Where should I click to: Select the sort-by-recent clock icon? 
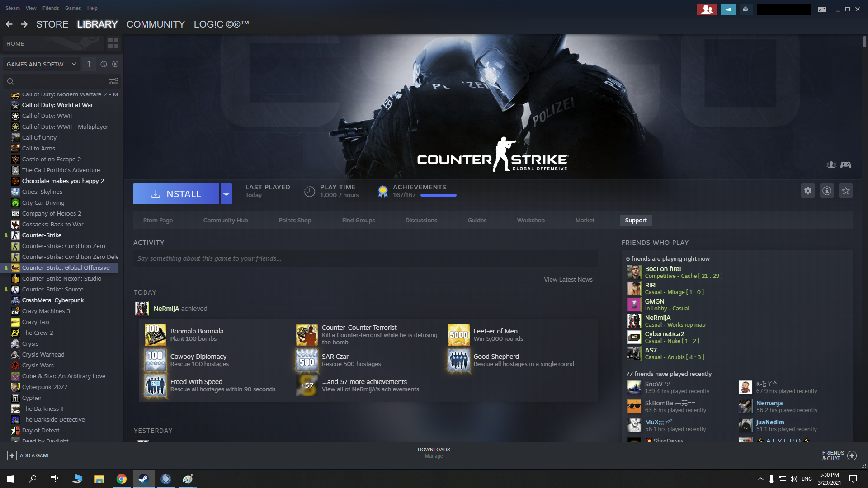[103, 64]
